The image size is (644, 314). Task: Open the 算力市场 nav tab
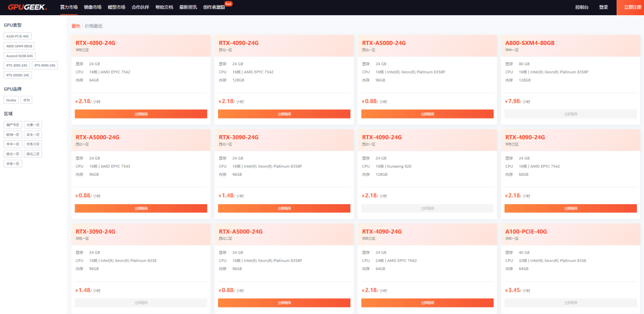coord(69,7)
